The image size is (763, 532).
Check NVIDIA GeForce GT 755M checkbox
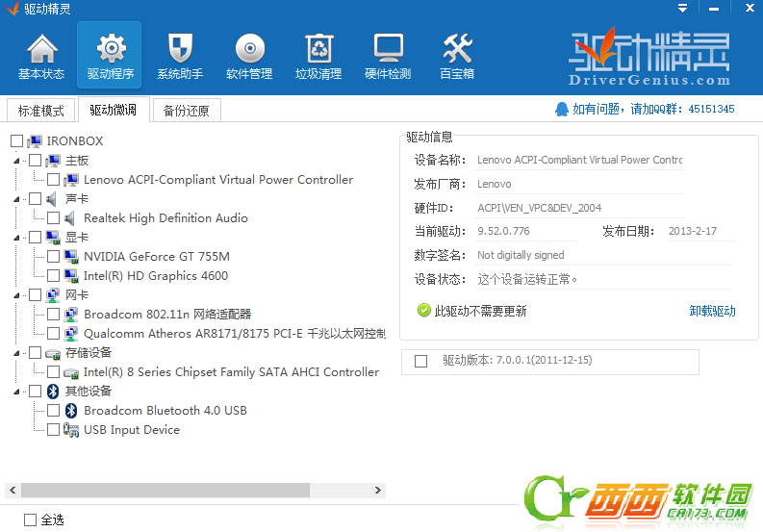(x=54, y=257)
